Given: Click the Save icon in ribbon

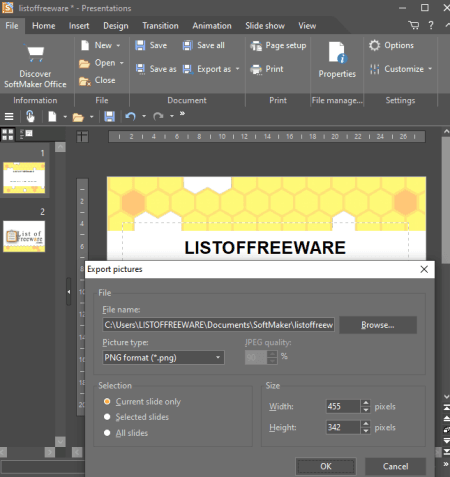Looking at the screenshot, I should click(x=140, y=45).
